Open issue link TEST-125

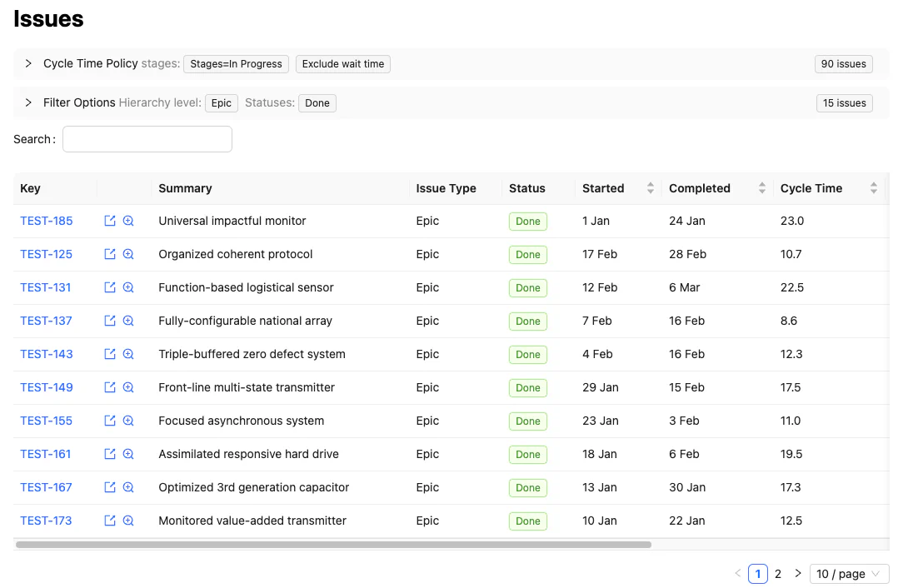pyautogui.click(x=47, y=254)
